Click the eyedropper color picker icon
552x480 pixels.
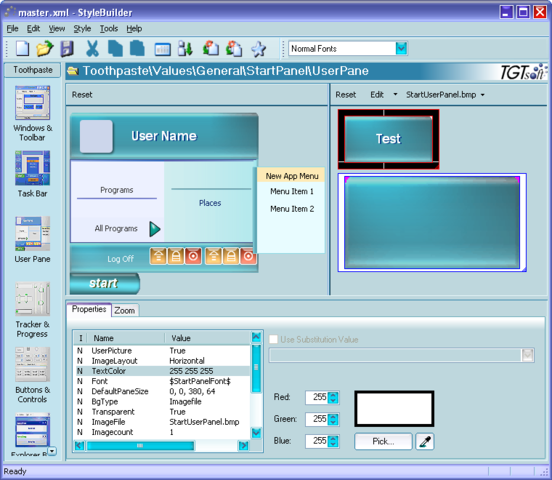tap(425, 442)
